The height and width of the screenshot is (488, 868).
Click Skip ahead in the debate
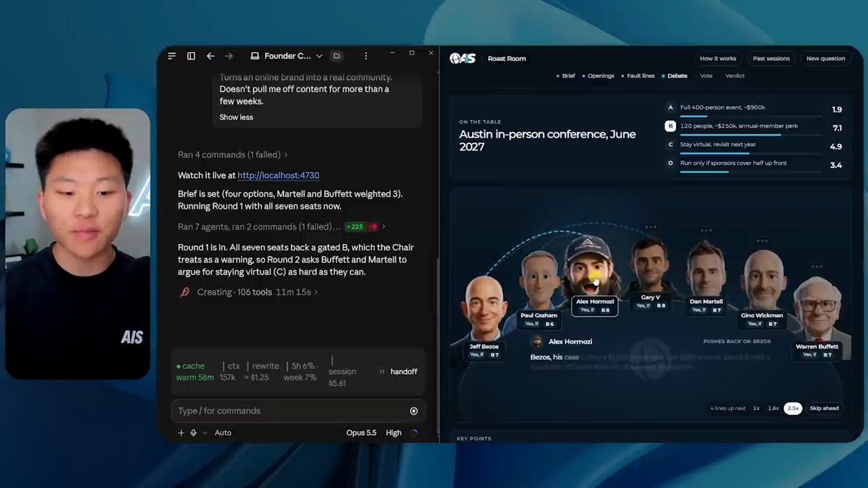pyautogui.click(x=824, y=408)
